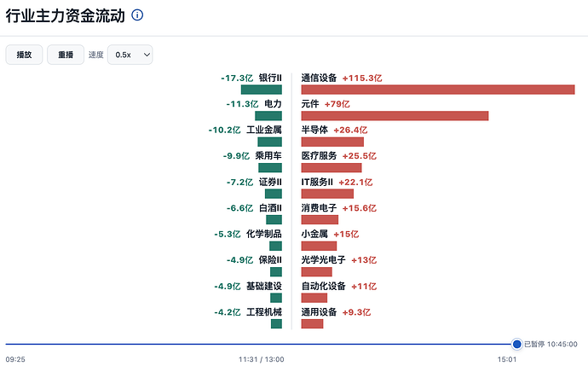This screenshot has width=588, height=366.
Task: Click the 白酒II industry label
Action: pyautogui.click(x=270, y=208)
